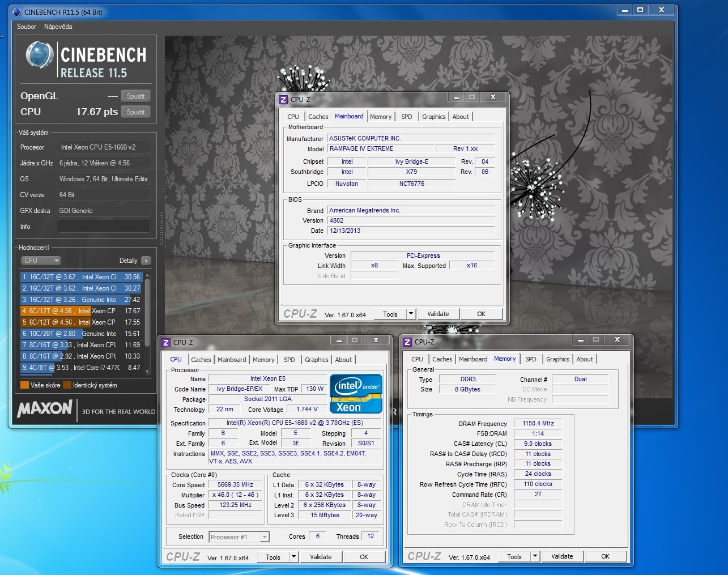This screenshot has width=728, height=575.
Task: Click Detaily arrow button in ranking panel
Action: click(x=146, y=261)
